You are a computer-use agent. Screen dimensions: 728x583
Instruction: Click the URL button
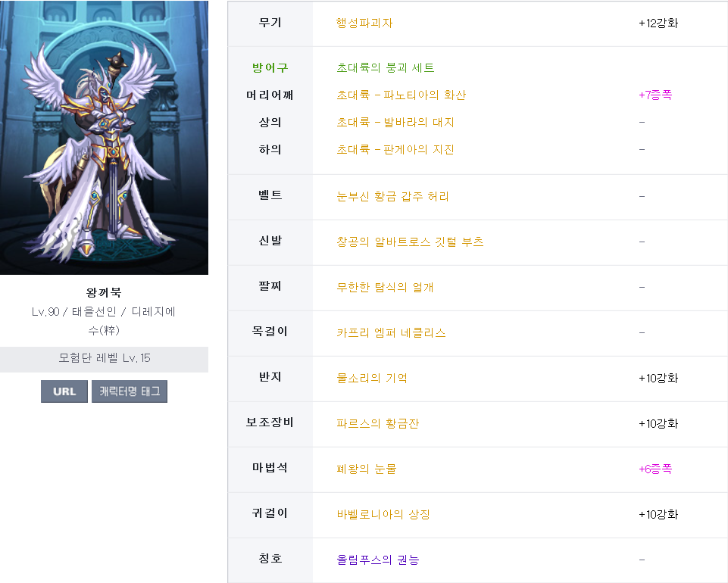pos(64,391)
